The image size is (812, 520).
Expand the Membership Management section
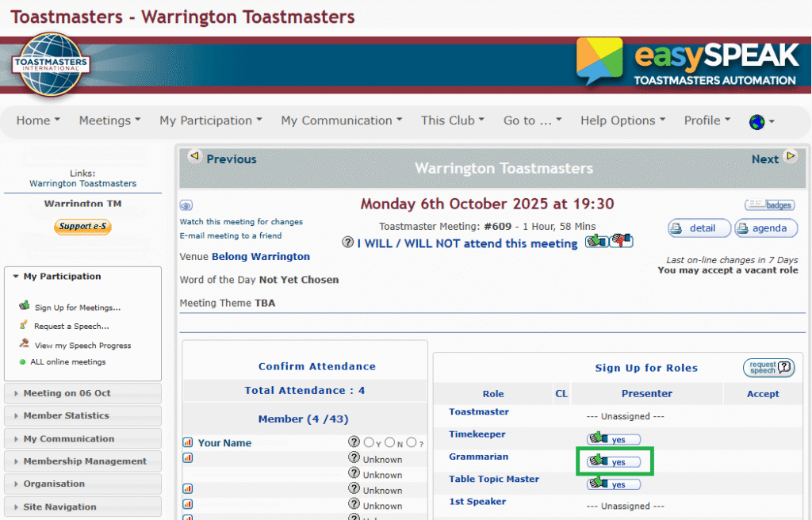(82, 461)
